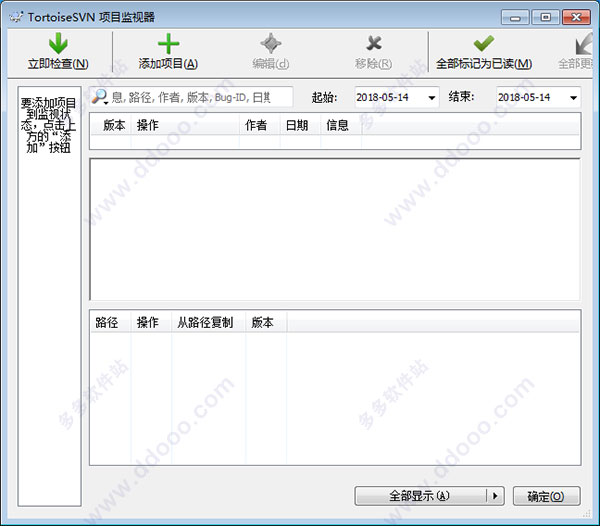Click the 版本 column header in the path list
Viewport: 600px width, 526px height.
pyautogui.click(x=266, y=322)
